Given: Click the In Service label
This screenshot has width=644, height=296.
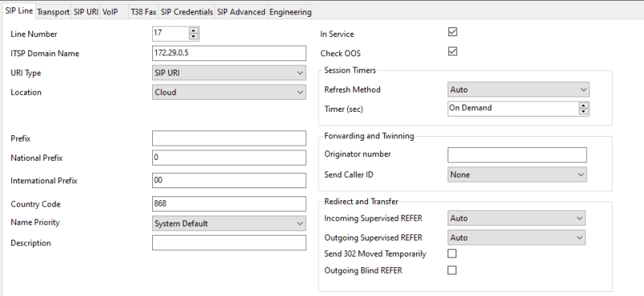Looking at the screenshot, I should point(336,34).
